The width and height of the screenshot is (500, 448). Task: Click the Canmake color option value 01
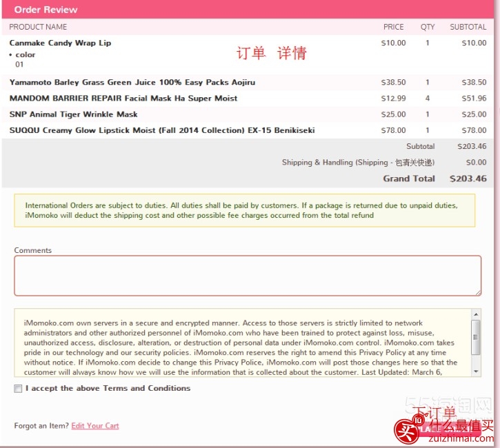[x=19, y=65]
